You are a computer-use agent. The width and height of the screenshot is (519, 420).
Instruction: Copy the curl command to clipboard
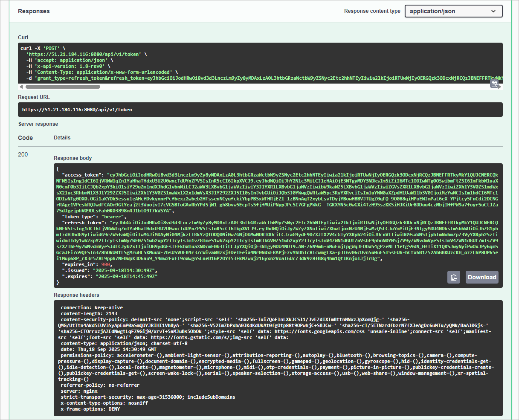tap(494, 84)
